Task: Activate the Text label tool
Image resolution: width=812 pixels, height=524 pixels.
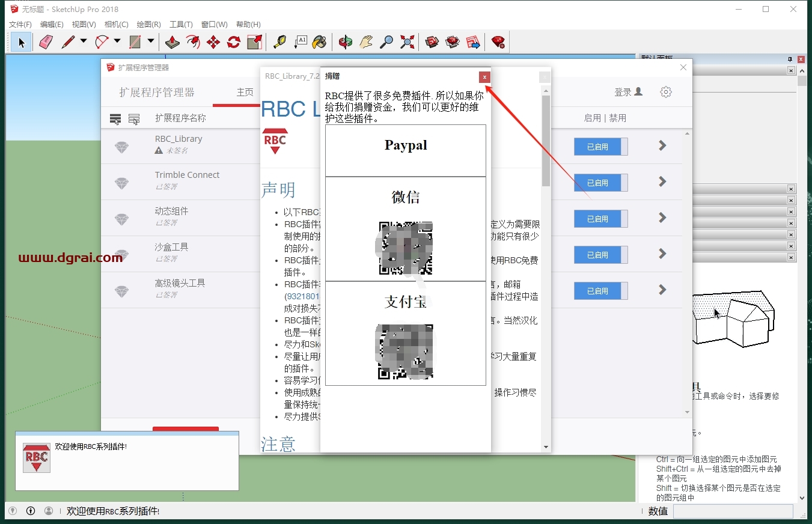Action: click(300, 42)
